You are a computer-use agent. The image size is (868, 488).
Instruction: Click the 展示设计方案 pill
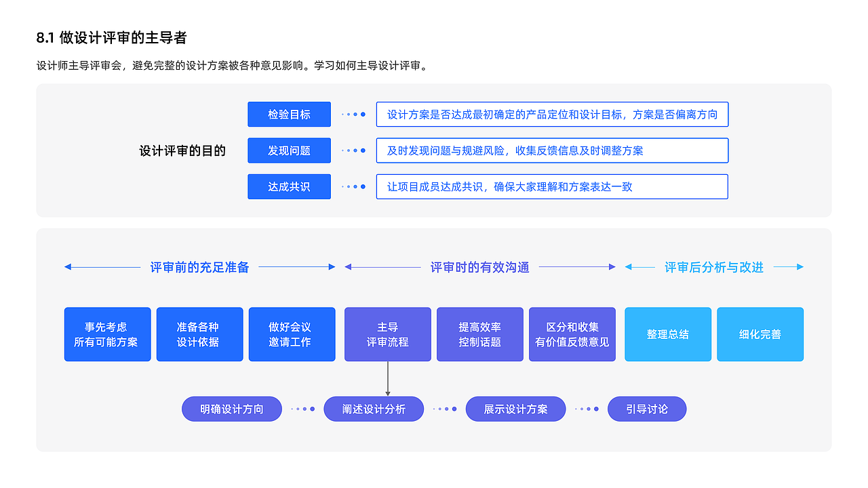(x=515, y=409)
